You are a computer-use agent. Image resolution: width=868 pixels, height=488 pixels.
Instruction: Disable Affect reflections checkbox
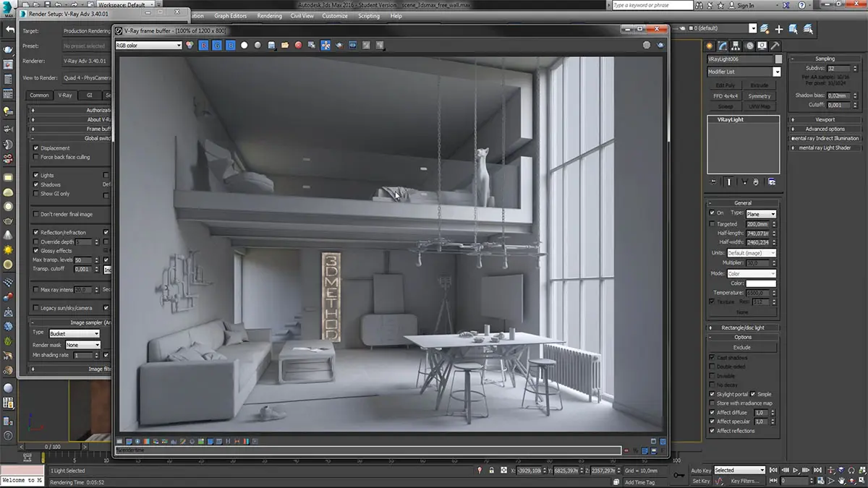tap(712, 431)
